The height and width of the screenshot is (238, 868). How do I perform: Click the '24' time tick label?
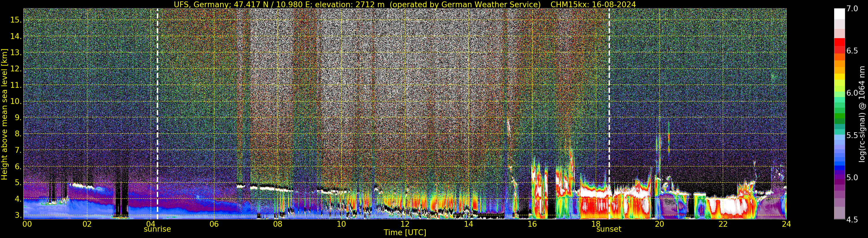pos(786,224)
